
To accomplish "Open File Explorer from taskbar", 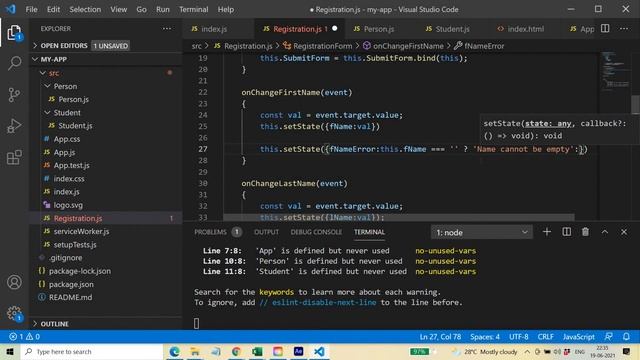I will pyautogui.click(x=195, y=351).
